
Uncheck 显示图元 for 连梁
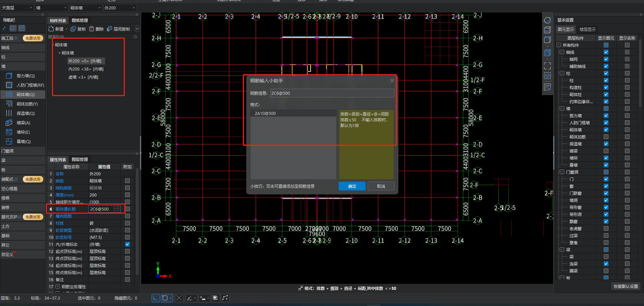(x=606, y=264)
